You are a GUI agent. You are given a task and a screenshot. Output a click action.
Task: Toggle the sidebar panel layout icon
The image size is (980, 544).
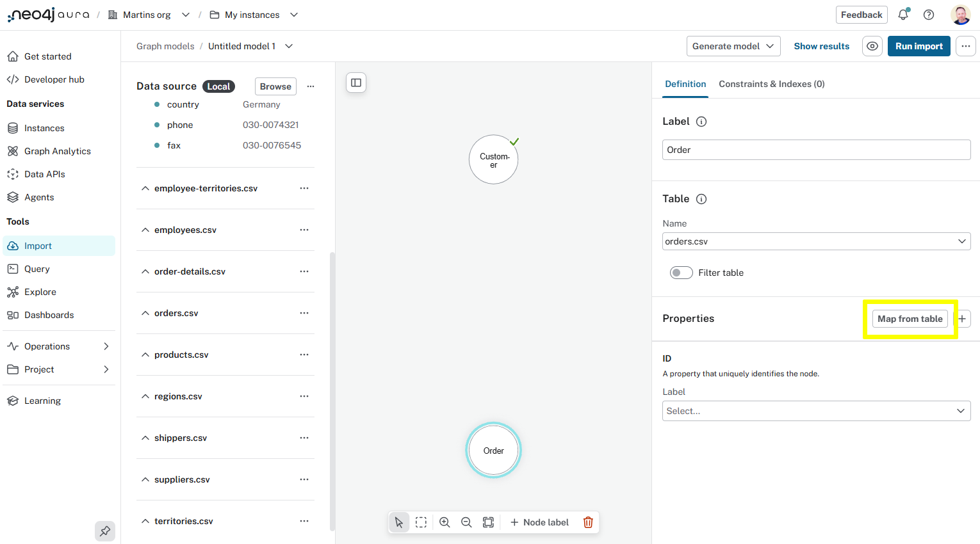(x=356, y=83)
